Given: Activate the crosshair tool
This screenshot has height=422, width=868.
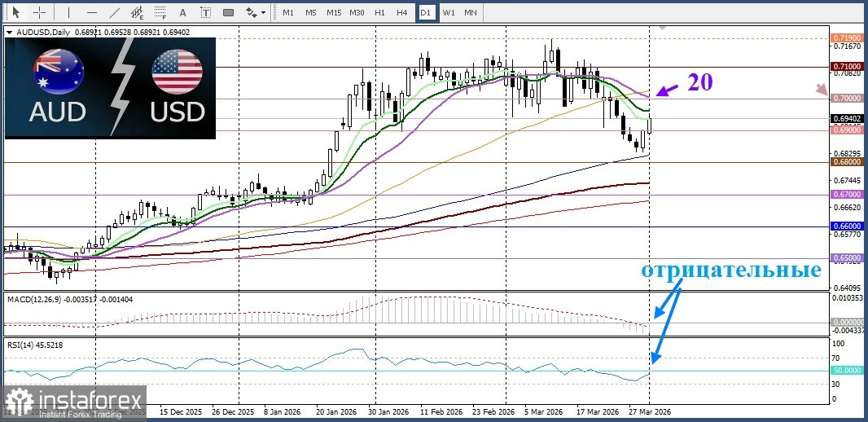Looking at the screenshot, I should pos(39,12).
